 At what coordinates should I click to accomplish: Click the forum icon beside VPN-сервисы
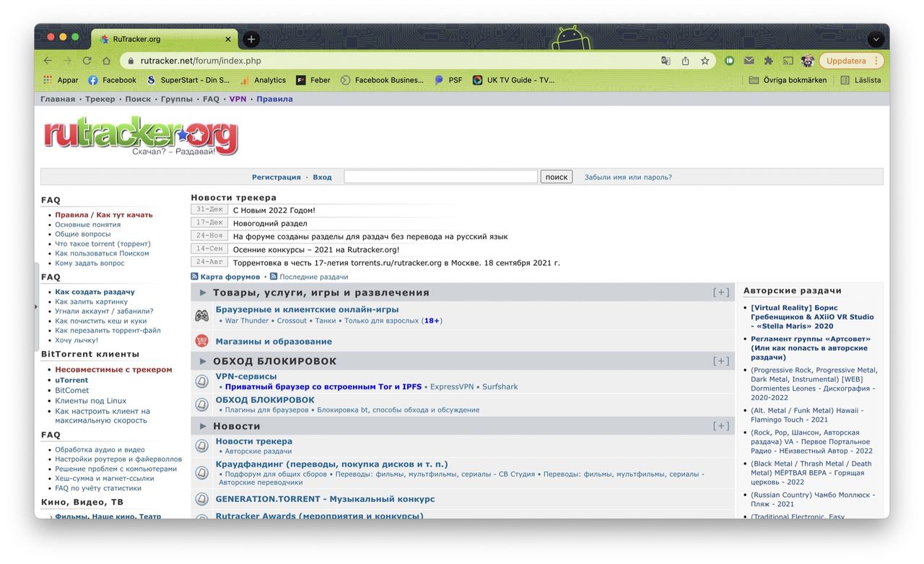201,381
